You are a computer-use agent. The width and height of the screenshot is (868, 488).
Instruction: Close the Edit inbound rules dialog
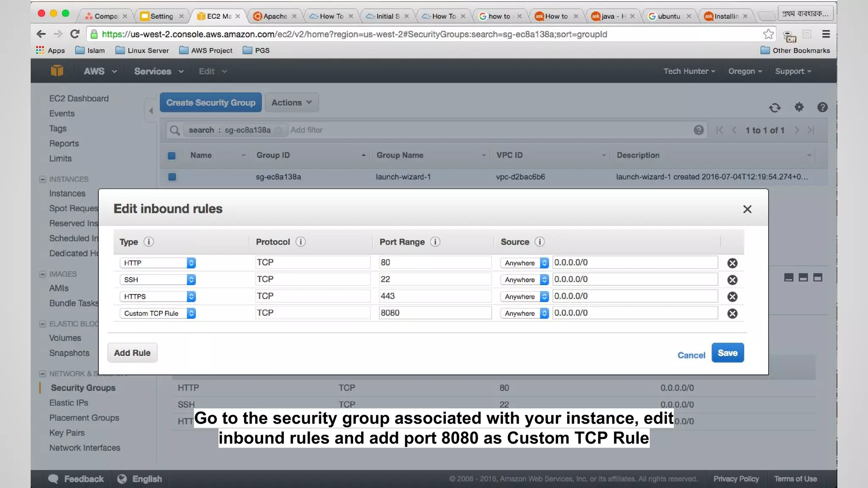(747, 209)
